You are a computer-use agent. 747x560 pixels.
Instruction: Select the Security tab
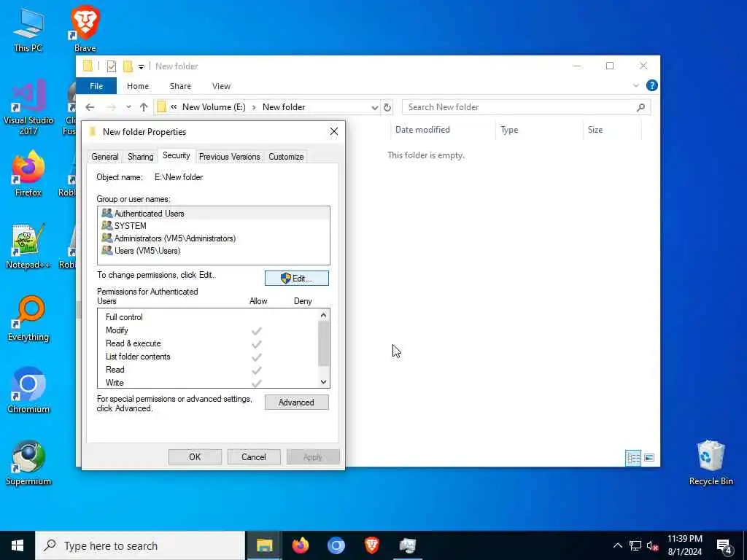pos(177,156)
